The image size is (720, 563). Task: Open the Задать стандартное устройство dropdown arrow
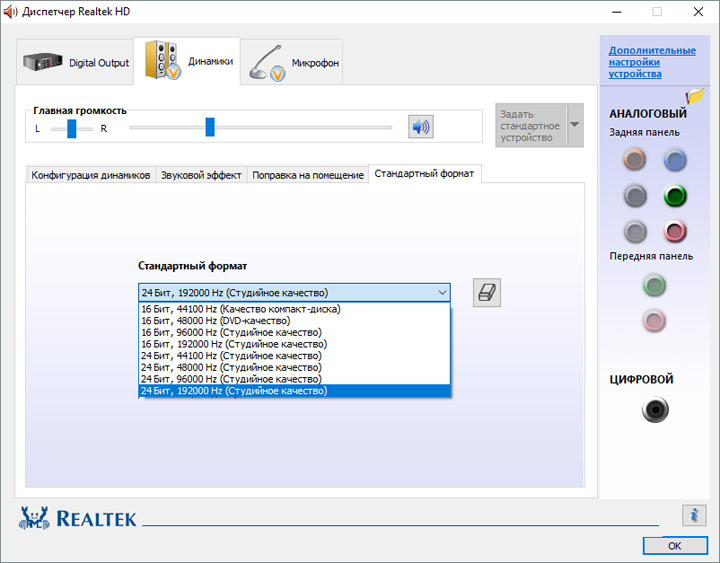click(574, 124)
